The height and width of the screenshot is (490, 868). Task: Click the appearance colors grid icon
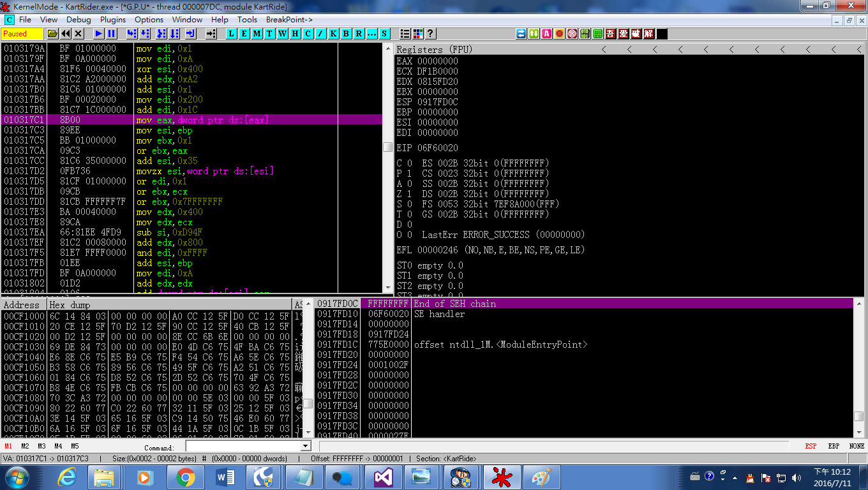(417, 34)
